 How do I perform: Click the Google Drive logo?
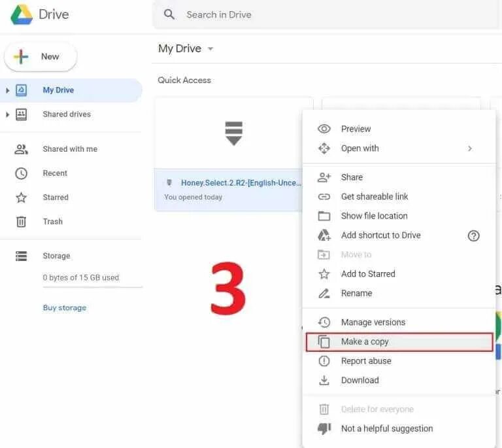(x=22, y=15)
